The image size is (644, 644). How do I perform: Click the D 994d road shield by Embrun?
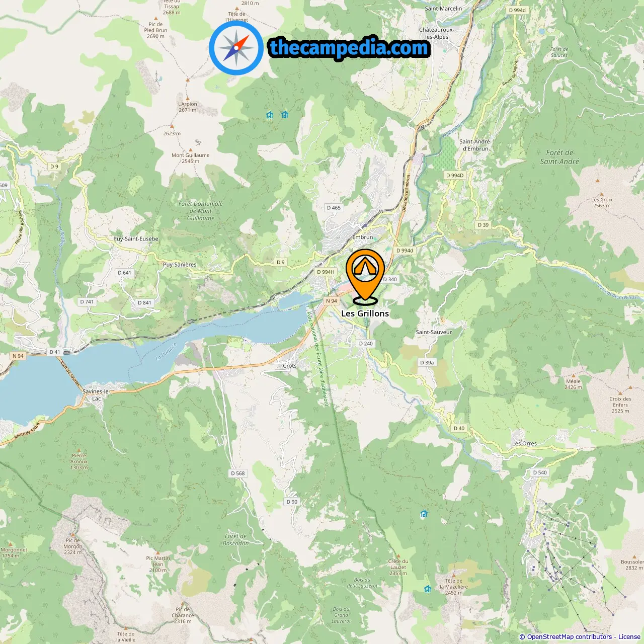405,251
